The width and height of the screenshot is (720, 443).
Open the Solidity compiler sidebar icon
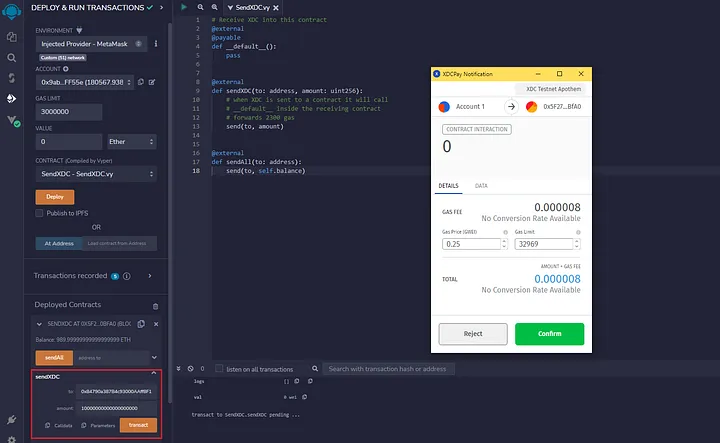click(x=11, y=78)
